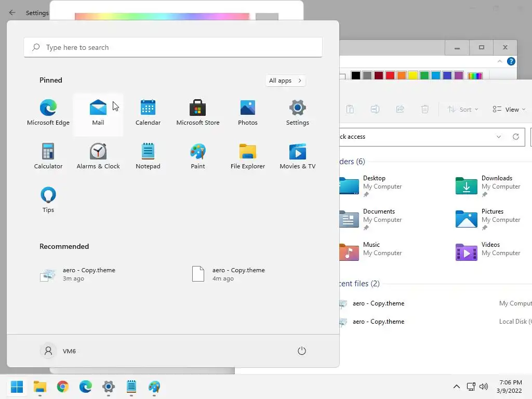Launch the Calculator pinned app

[x=48, y=156]
